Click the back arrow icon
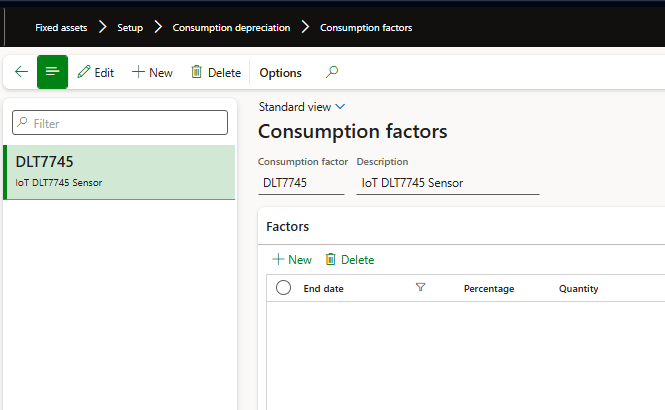Image resolution: width=665 pixels, height=410 pixels. [21, 72]
